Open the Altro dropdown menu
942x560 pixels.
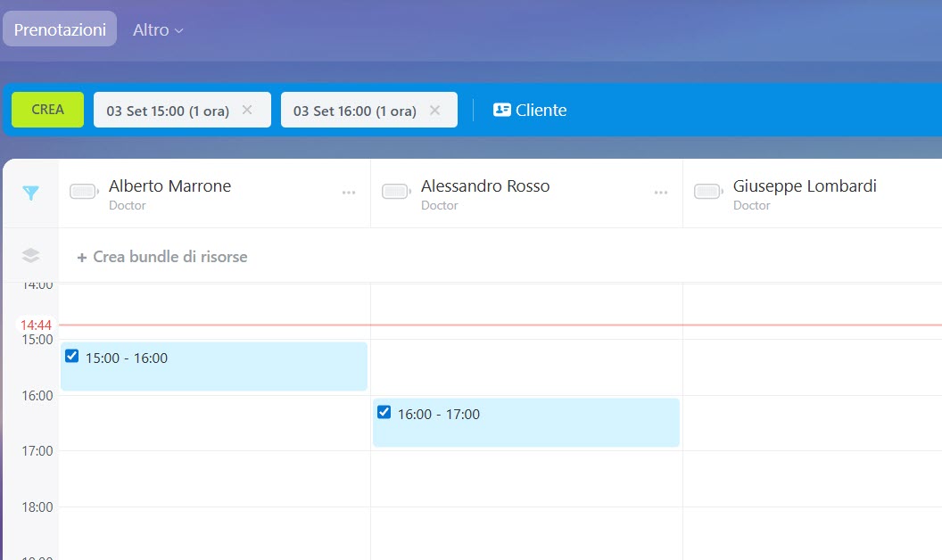tap(158, 29)
